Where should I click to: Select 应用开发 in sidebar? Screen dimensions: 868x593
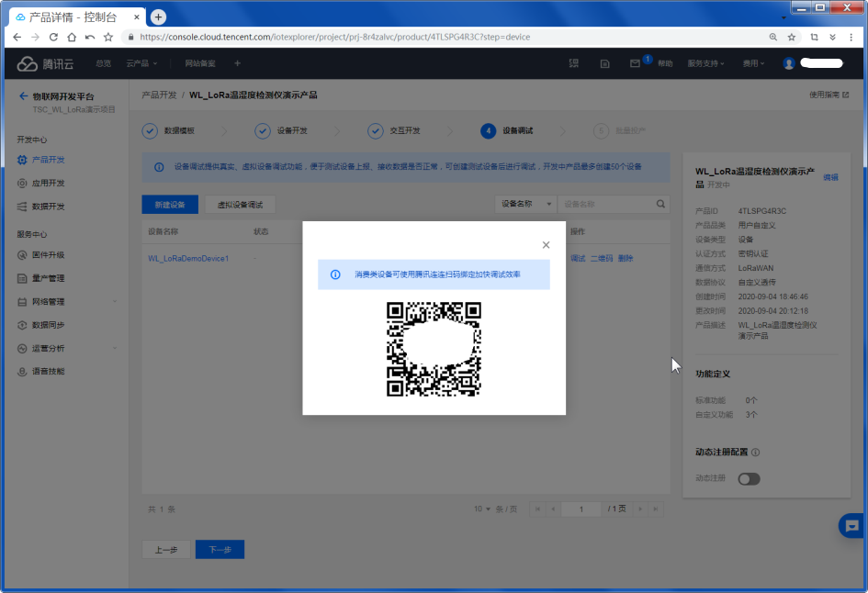click(48, 183)
